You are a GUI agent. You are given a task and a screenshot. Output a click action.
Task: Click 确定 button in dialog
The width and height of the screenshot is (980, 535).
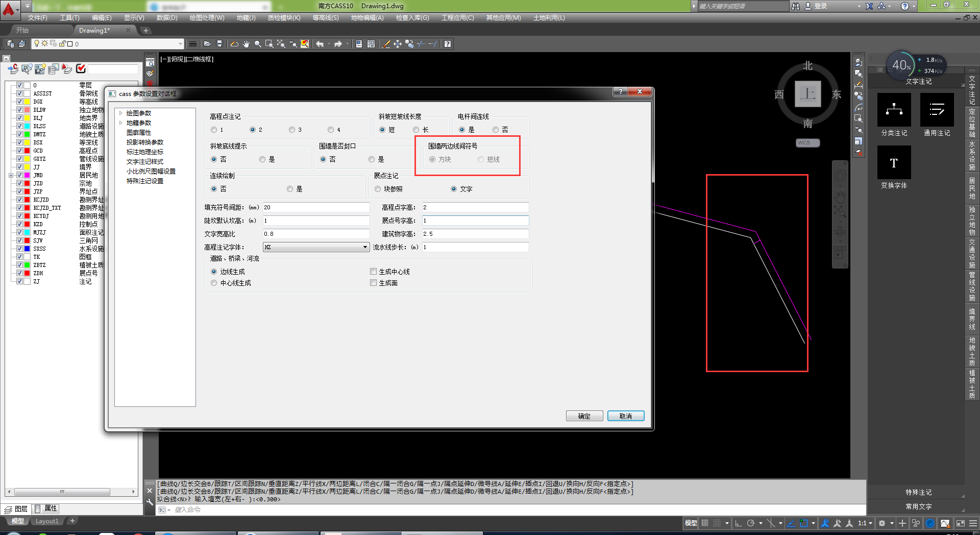coord(584,416)
